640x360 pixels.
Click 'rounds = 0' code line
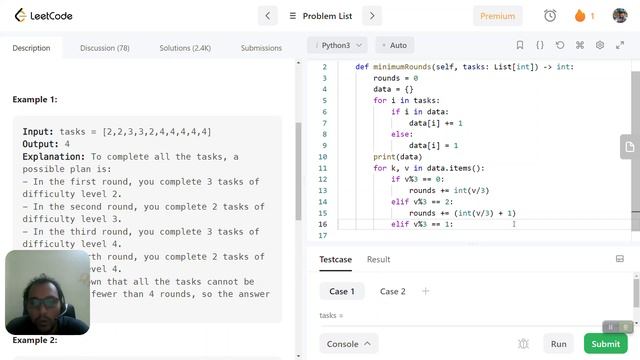coord(395,78)
